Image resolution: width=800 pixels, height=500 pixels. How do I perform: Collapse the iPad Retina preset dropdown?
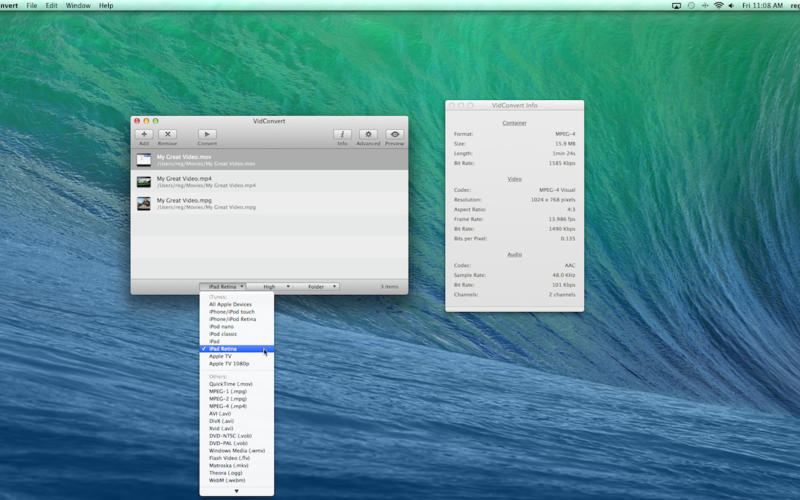(x=222, y=287)
